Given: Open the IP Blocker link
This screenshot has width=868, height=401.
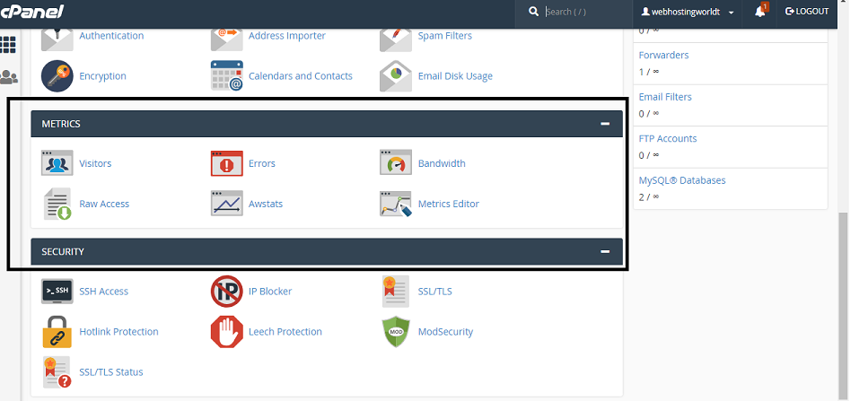Looking at the screenshot, I should [270, 291].
